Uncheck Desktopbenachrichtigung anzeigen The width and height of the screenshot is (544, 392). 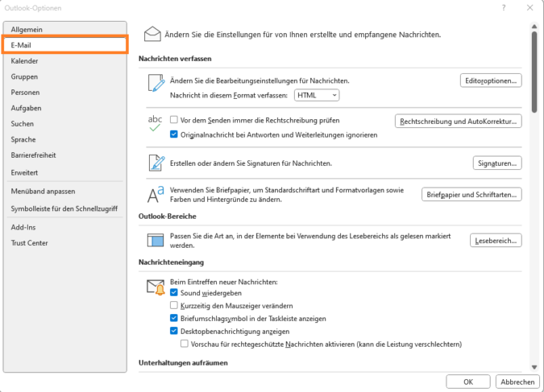tap(174, 331)
